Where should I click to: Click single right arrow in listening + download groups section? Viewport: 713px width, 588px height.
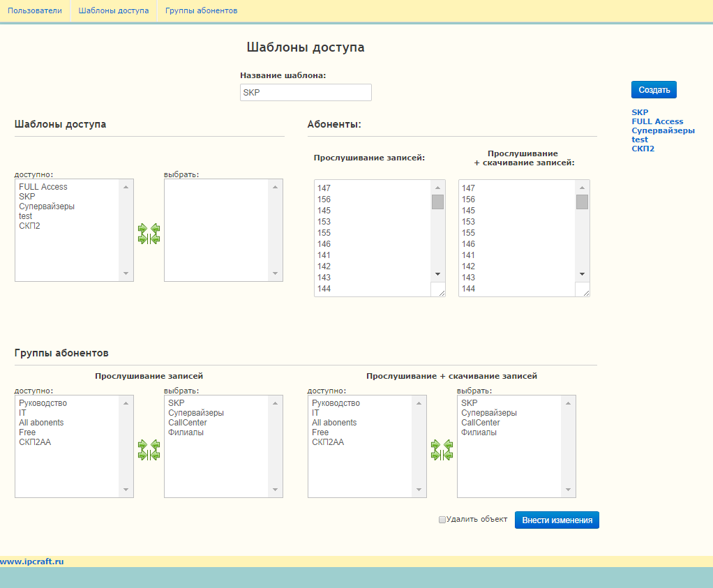[435, 445]
